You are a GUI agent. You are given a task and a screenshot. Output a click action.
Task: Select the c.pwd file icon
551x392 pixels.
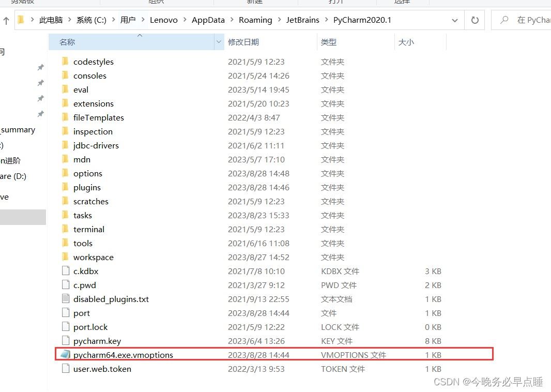pyautogui.click(x=65, y=285)
